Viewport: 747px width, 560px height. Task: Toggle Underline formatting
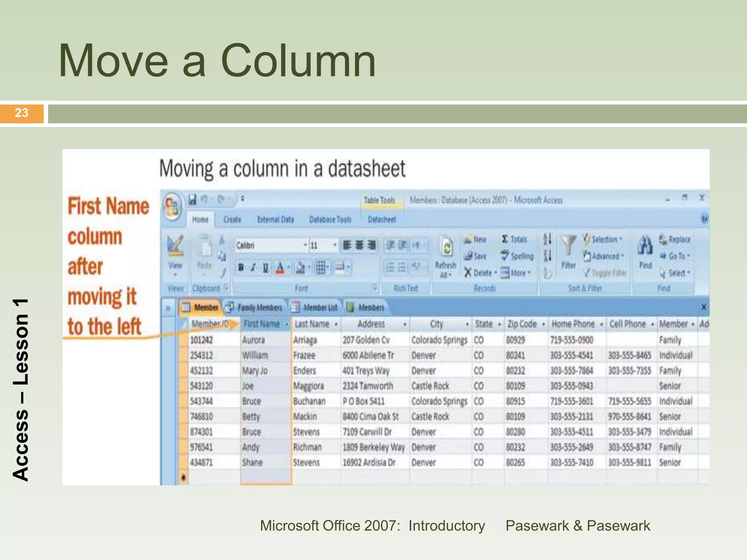pos(266,268)
